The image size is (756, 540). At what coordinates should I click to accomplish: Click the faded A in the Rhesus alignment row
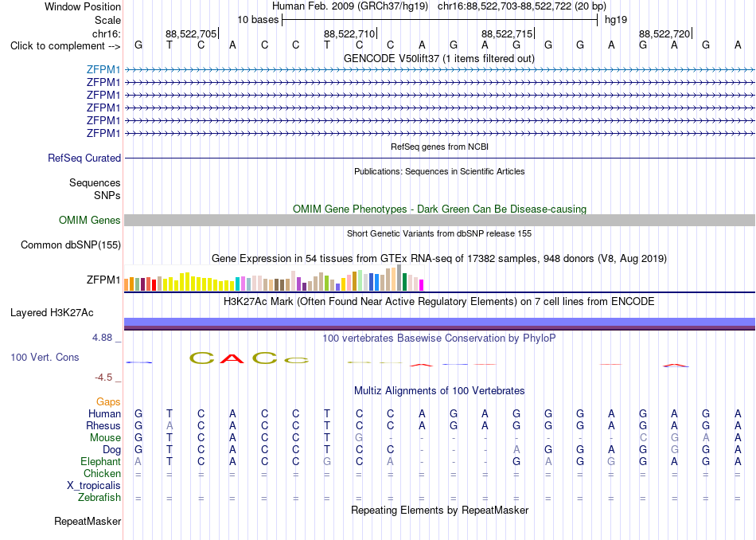(170, 425)
